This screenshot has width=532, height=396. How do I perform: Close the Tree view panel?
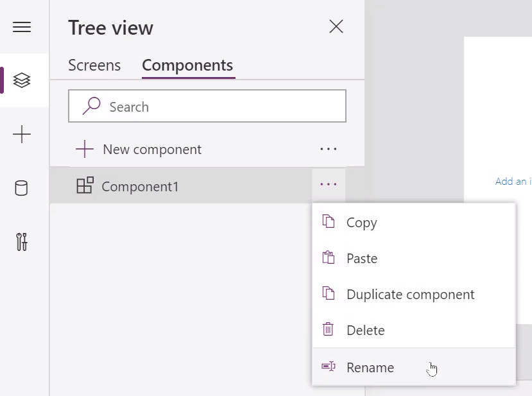[336, 26]
